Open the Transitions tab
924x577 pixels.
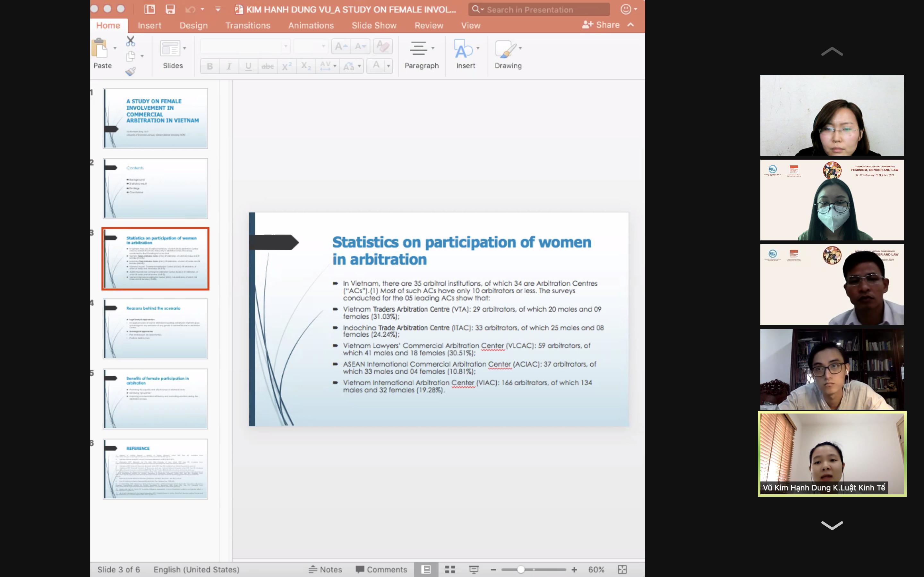(x=248, y=26)
